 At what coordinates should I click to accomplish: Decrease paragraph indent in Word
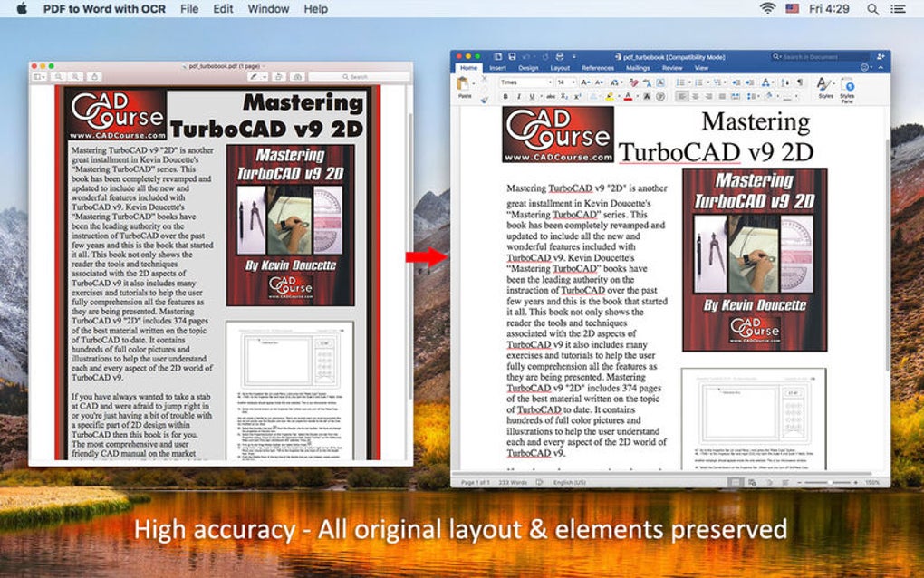coord(736,82)
